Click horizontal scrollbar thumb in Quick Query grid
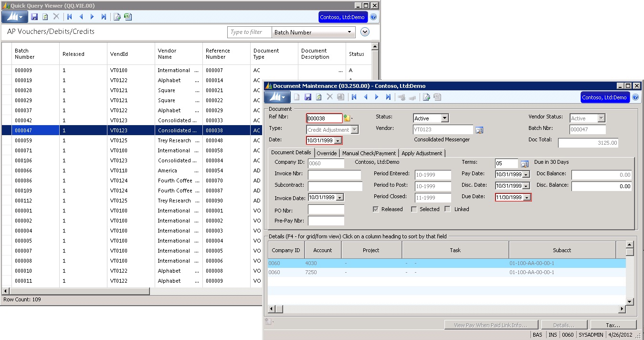This screenshot has width=644, height=340. (x=79, y=291)
